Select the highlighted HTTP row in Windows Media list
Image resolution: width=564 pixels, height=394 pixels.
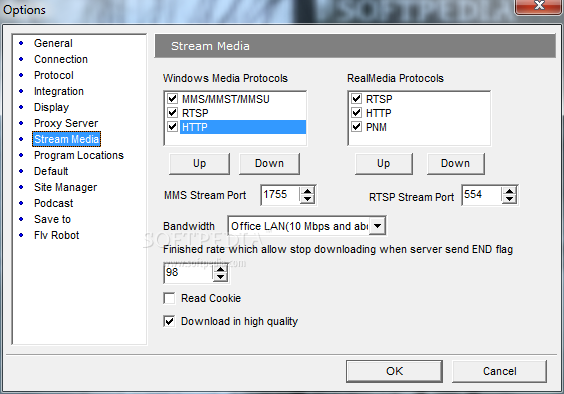pos(243,127)
